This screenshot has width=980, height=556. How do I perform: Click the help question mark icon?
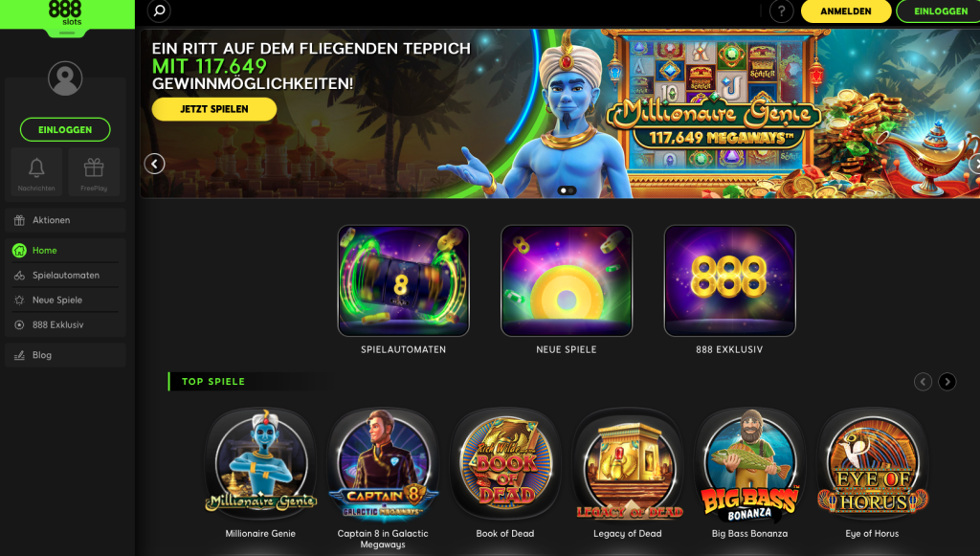point(781,11)
